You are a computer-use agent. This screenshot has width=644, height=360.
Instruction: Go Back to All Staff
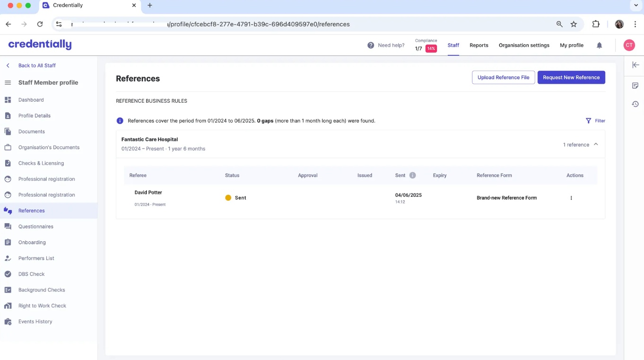tap(36, 66)
